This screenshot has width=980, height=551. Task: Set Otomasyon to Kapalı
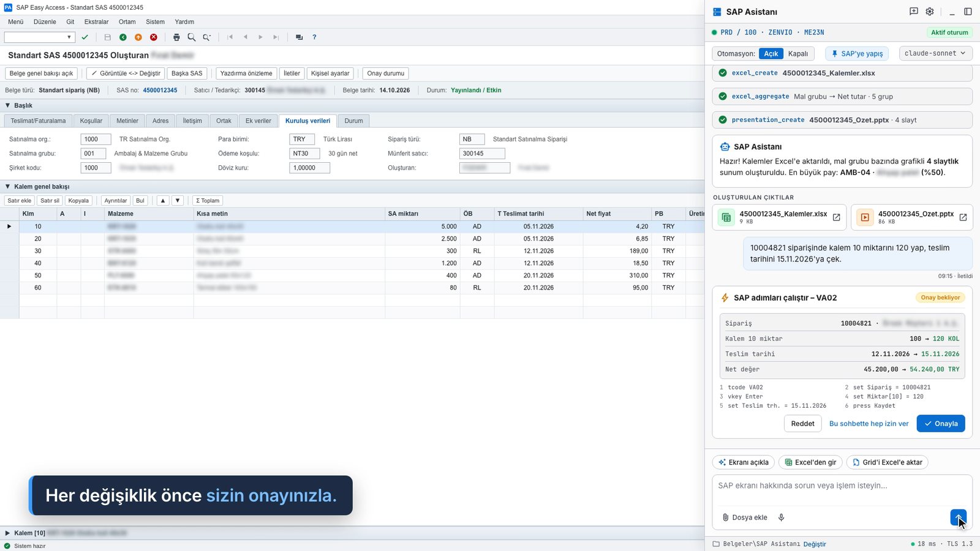click(x=798, y=54)
